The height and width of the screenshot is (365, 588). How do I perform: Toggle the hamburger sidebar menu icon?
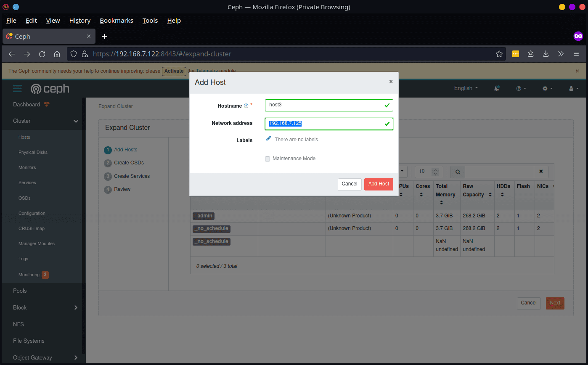(17, 88)
